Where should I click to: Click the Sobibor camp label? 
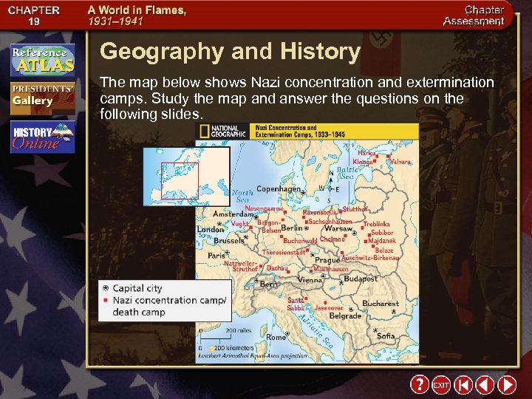pos(382,233)
